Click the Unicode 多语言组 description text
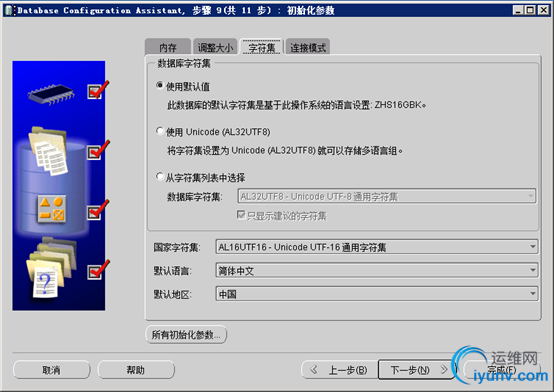554x392 pixels. coord(285,151)
